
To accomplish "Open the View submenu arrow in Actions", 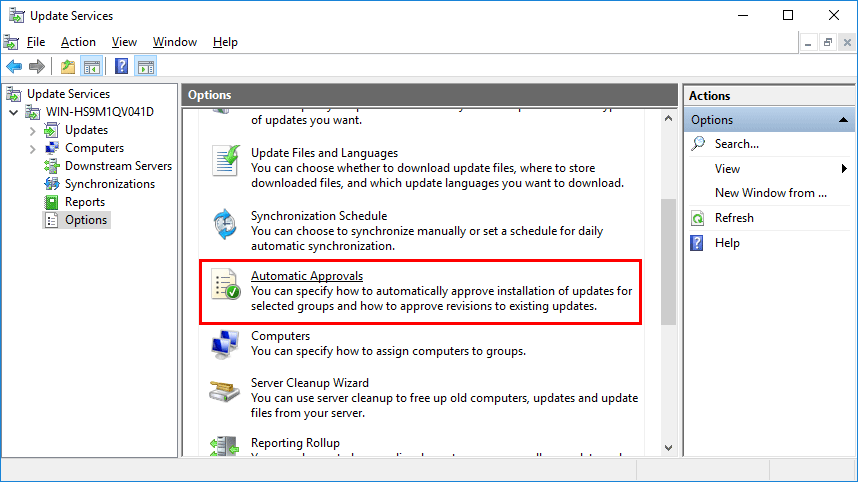I will click(844, 169).
